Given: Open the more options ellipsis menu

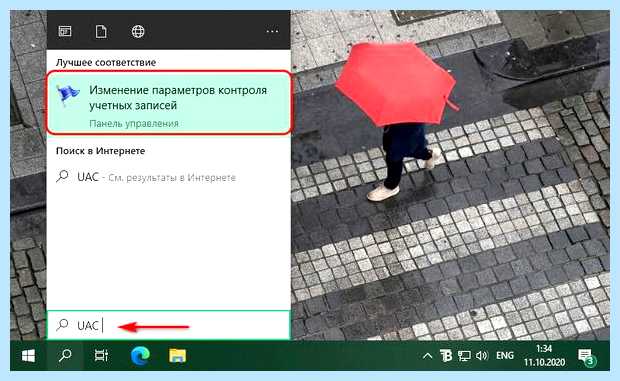Looking at the screenshot, I should click(272, 31).
